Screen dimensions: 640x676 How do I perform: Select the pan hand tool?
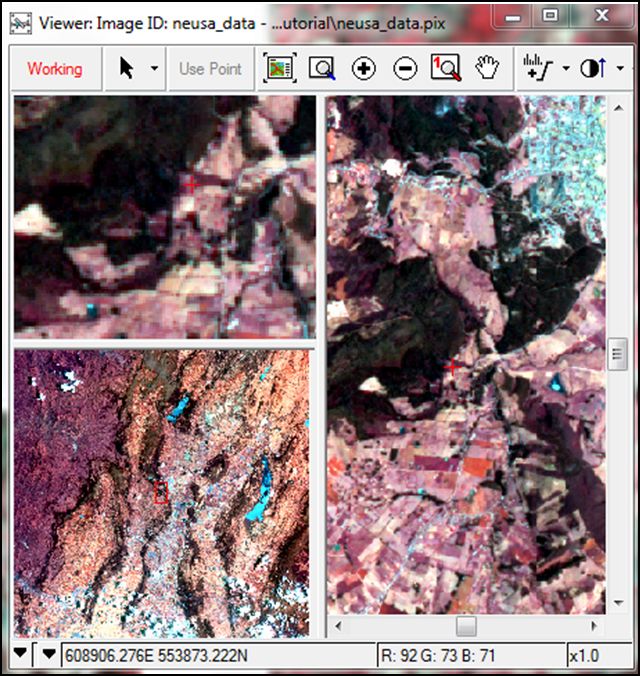click(487, 68)
